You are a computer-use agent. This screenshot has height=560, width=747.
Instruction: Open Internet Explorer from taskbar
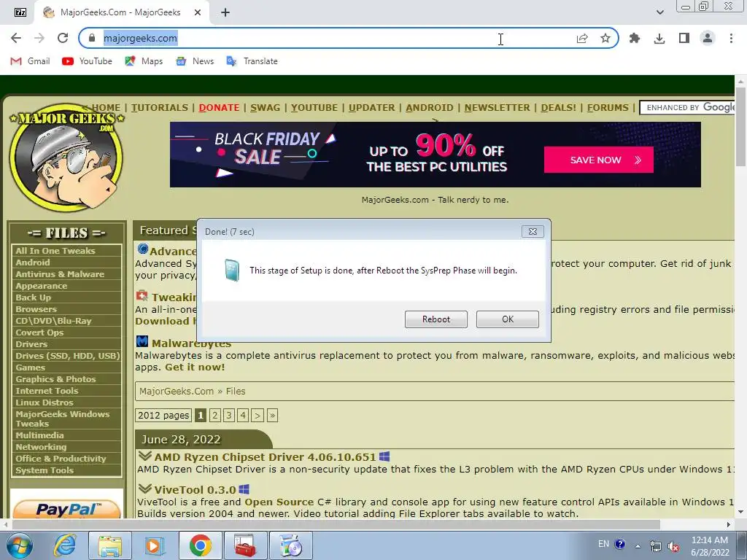tap(65, 545)
